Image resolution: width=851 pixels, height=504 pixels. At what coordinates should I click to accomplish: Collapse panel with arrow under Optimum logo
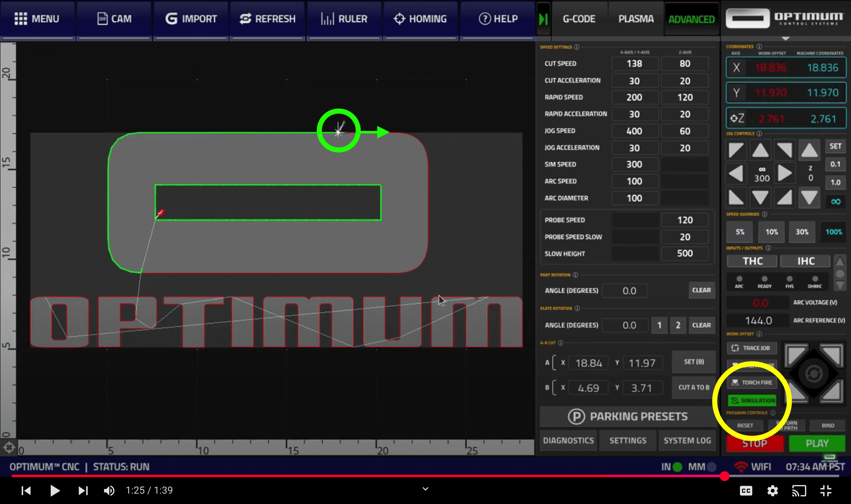click(x=785, y=39)
